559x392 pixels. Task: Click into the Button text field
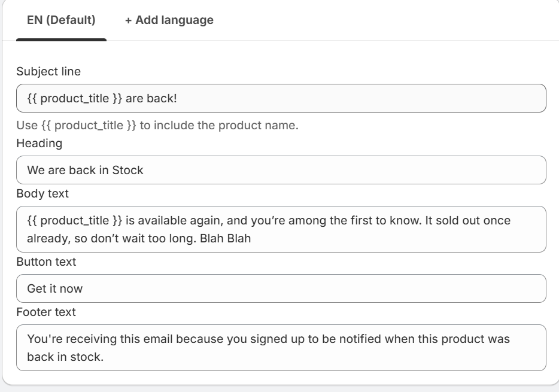[x=281, y=288]
